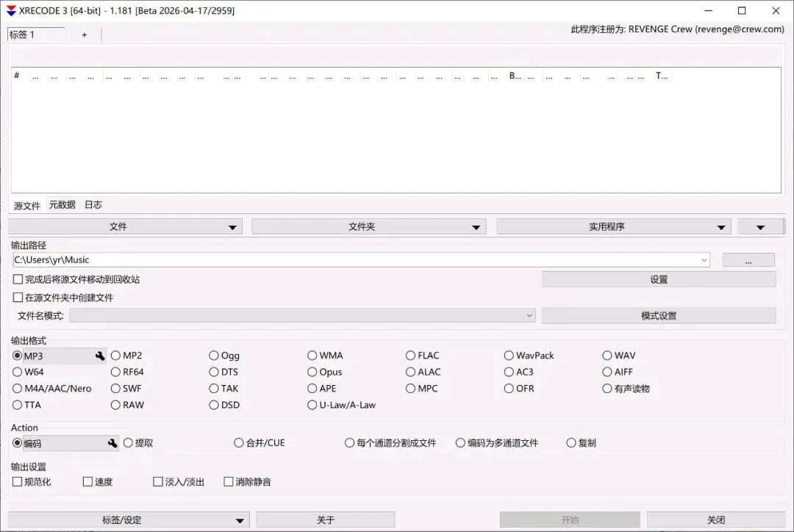The height and width of the screenshot is (532, 794).
Task: Select the WavPack output format
Action: pos(529,356)
